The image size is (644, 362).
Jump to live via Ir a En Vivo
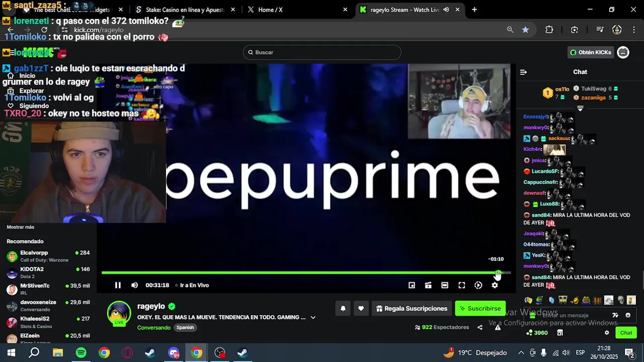tap(195, 285)
